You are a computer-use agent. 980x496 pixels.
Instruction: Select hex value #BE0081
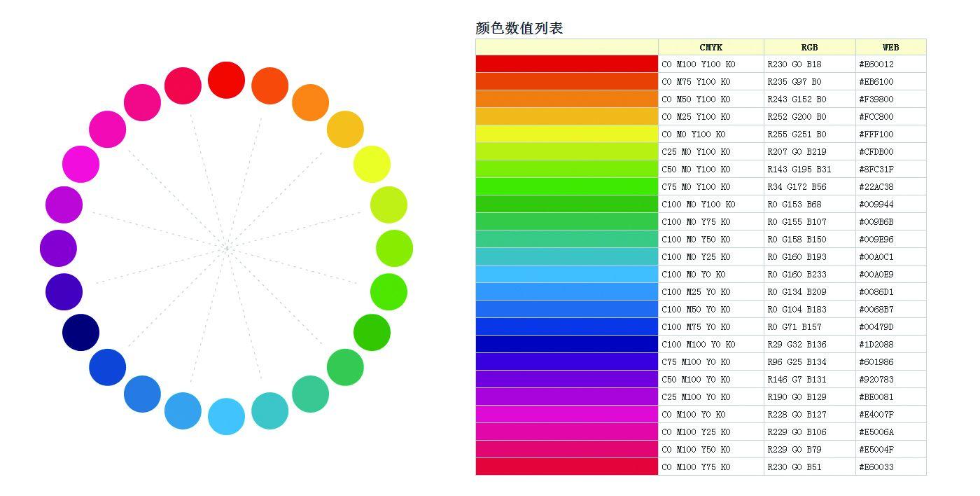coord(876,397)
